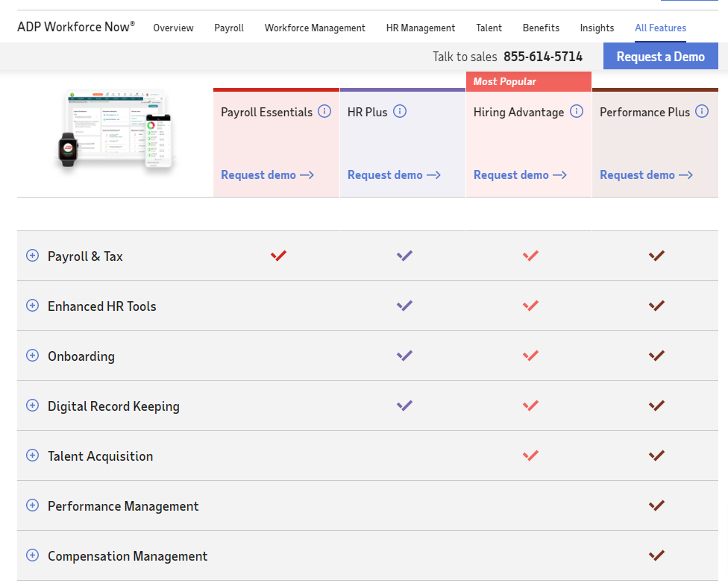Click the Onboarding row label
This screenshot has height=586, width=728.
[x=81, y=356]
